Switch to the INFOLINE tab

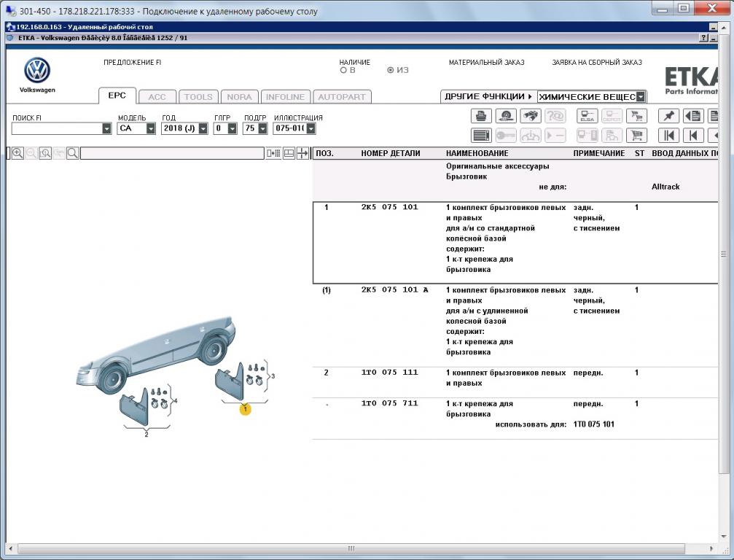point(286,97)
